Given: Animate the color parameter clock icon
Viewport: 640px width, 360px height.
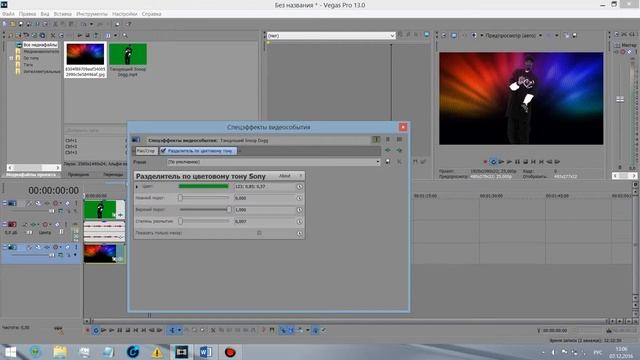Looking at the screenshot, I should coord(299,187).
